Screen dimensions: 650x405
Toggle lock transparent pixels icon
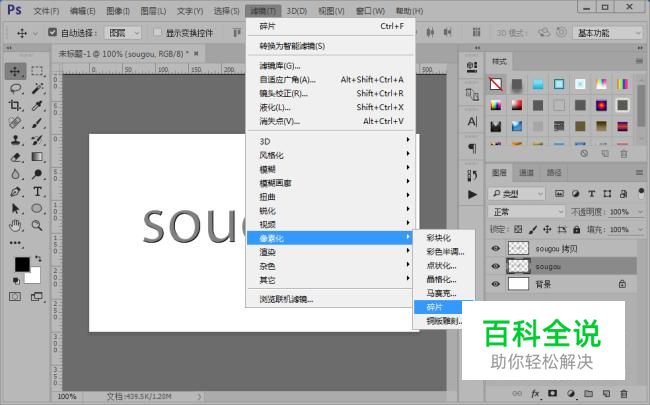pyautogui.click(x=518, y=229)
